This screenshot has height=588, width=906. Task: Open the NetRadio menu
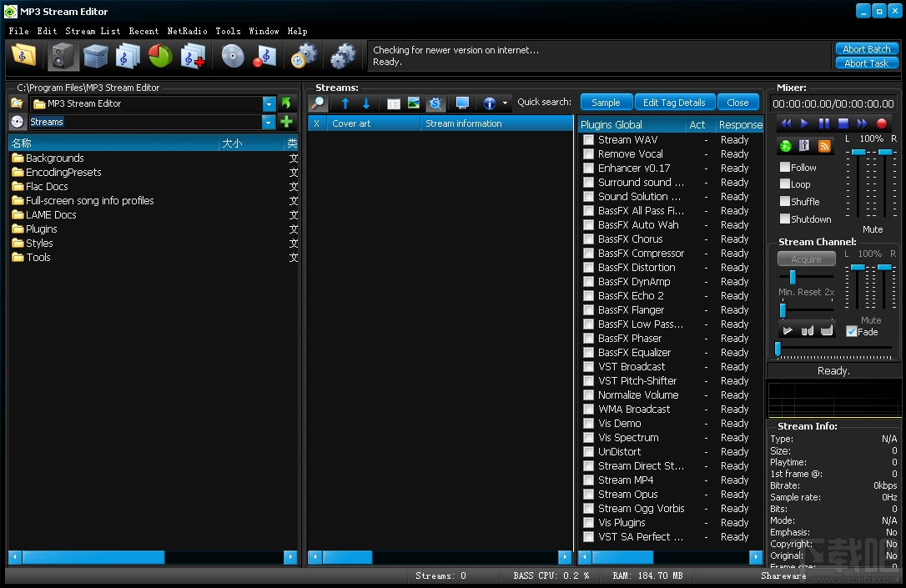(187, 31)
